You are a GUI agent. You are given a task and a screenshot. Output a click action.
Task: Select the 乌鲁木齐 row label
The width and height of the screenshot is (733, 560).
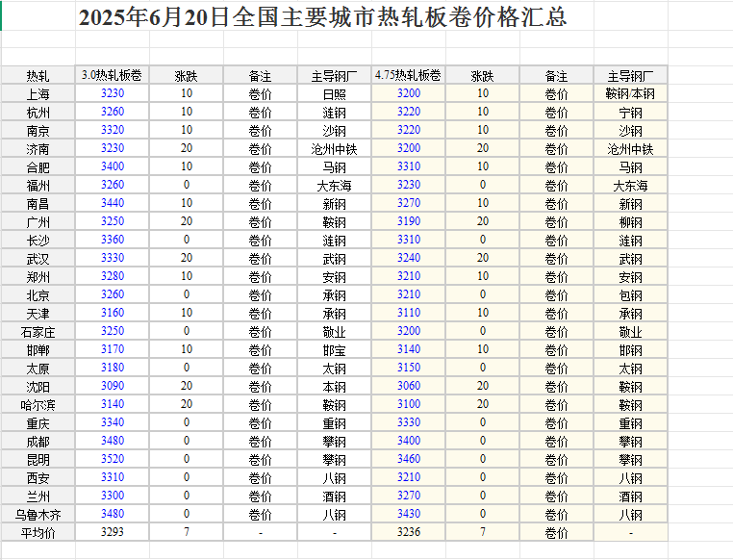38,513
